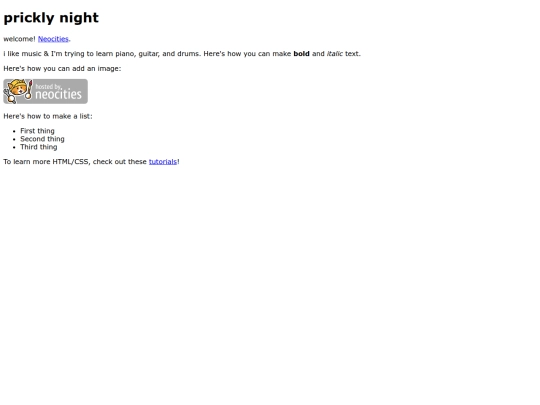Click the bold word 'bold'
Viewport: 540px width, 405px height.
point(301,54)
